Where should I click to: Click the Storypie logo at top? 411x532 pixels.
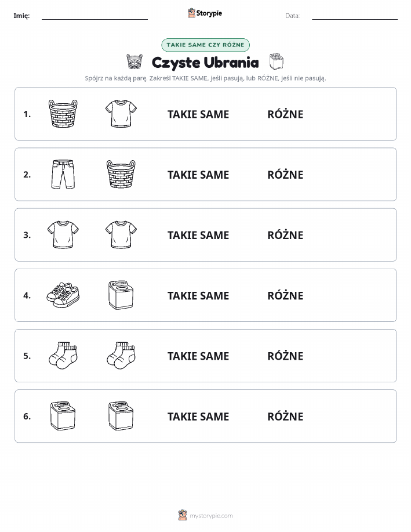(x=205, y=13)
